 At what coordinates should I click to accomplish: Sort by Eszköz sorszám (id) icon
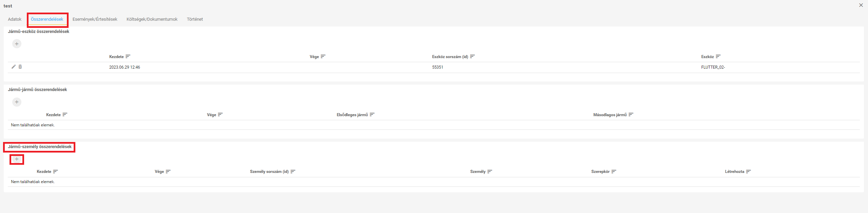point(473,56)
